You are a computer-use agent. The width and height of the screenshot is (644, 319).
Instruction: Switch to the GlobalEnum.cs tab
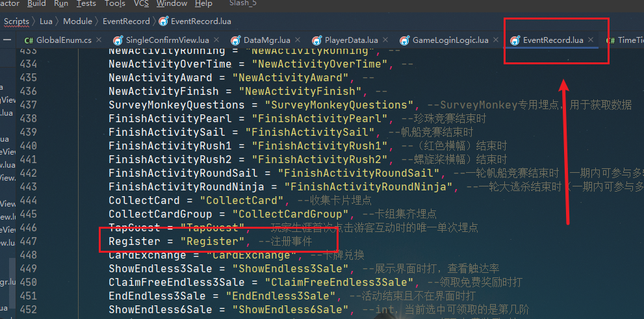(x=64, y=40)
